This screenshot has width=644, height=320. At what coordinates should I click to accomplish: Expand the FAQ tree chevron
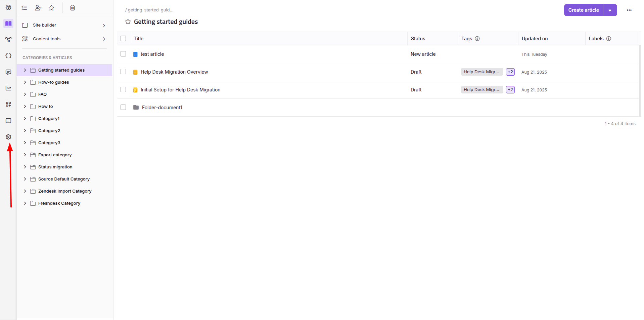(x=25, y=94)
